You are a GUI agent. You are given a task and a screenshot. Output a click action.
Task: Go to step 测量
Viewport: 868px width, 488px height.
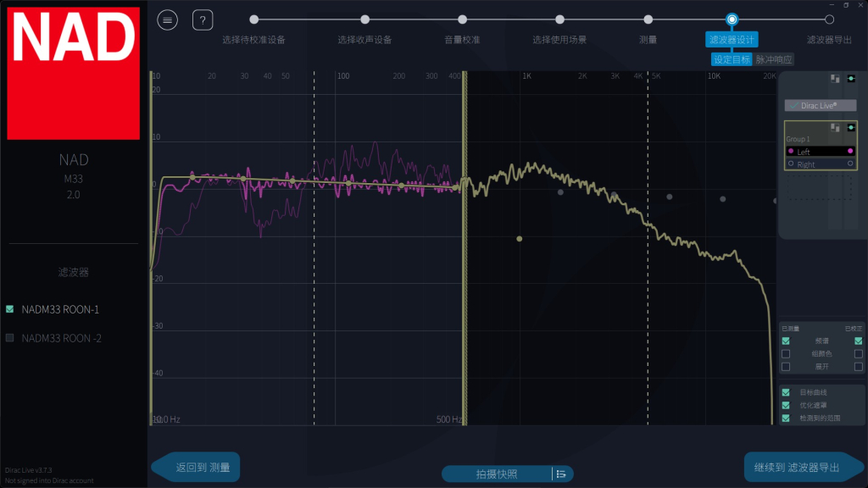(648, 19)
